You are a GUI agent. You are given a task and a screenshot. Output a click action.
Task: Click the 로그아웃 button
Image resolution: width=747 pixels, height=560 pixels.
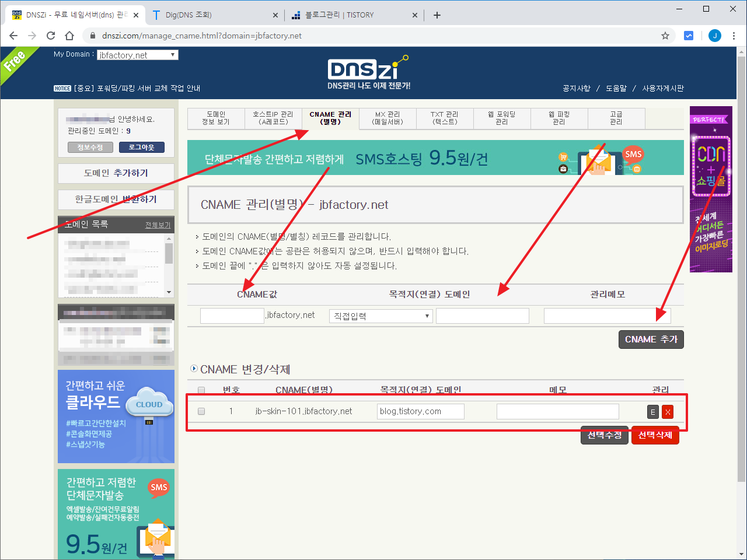coord(142,148)
